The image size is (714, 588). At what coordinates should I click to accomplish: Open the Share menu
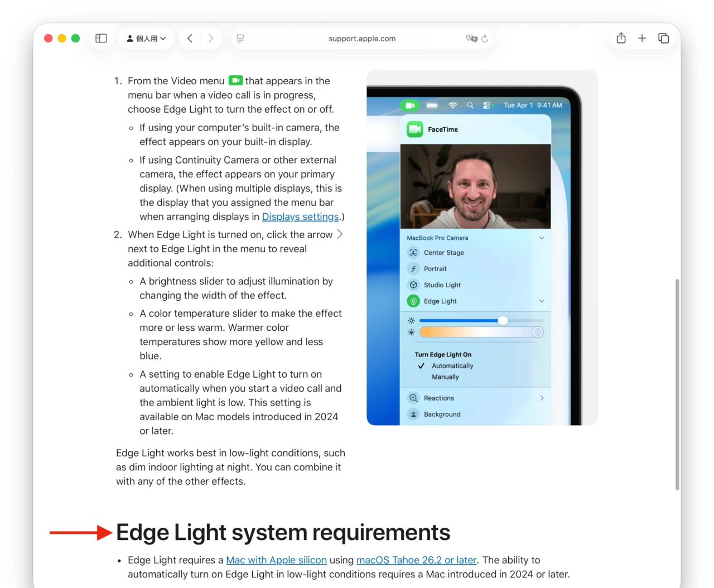[621, 38]
